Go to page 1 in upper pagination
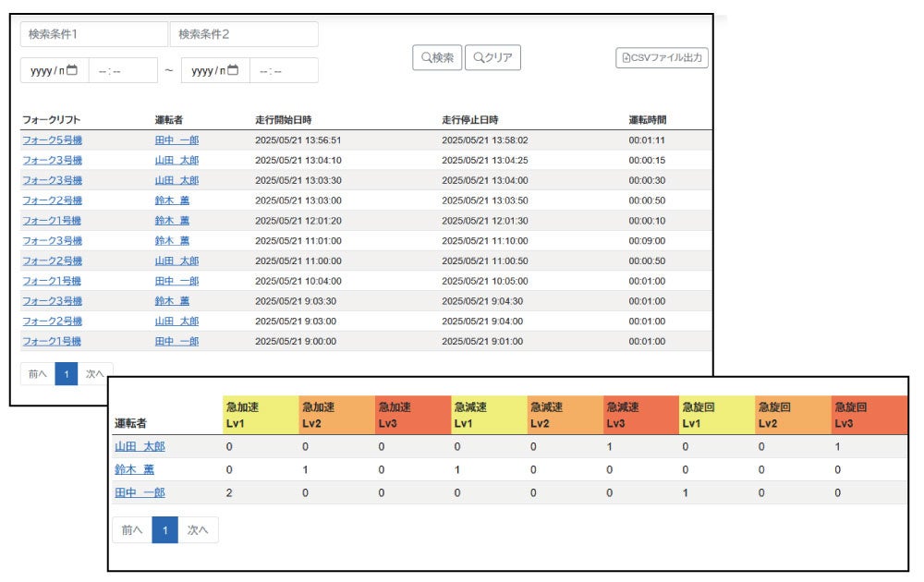 [x=67, y=374]
